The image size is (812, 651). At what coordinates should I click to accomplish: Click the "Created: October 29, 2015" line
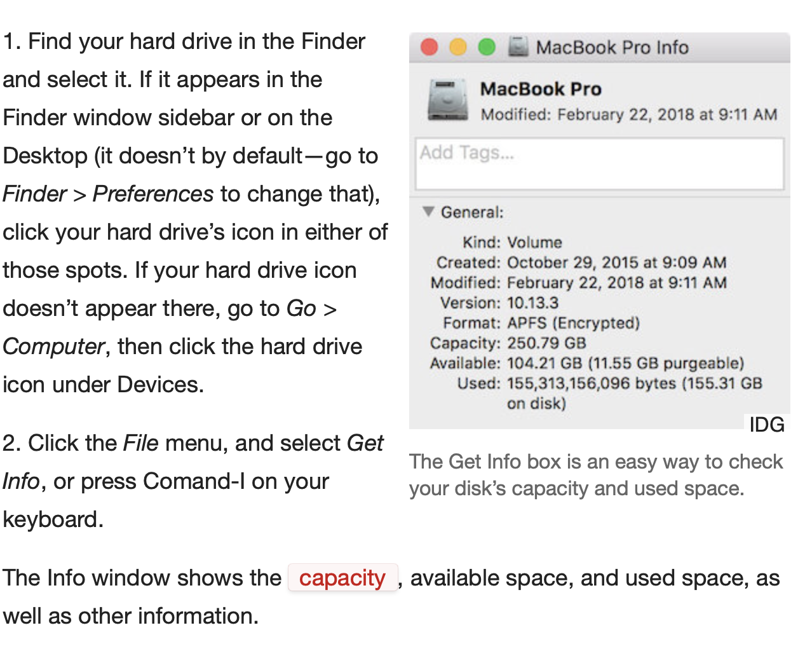[581, 263]
